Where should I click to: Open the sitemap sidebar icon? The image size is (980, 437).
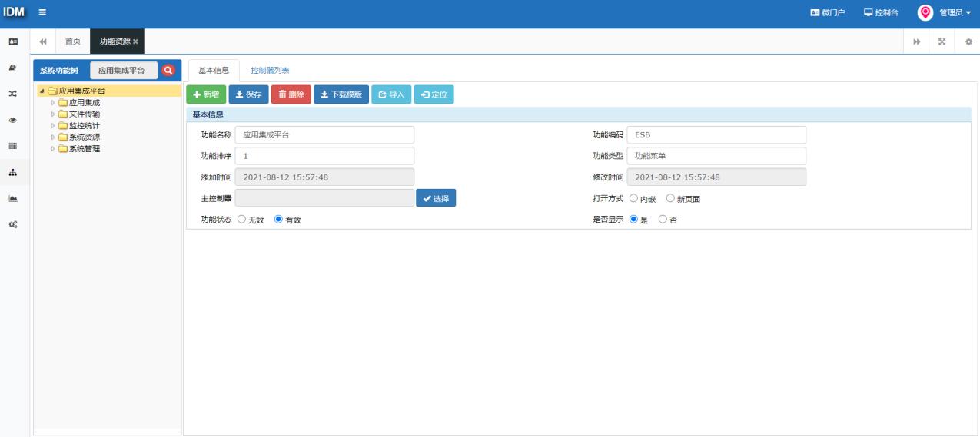[13, 172]
